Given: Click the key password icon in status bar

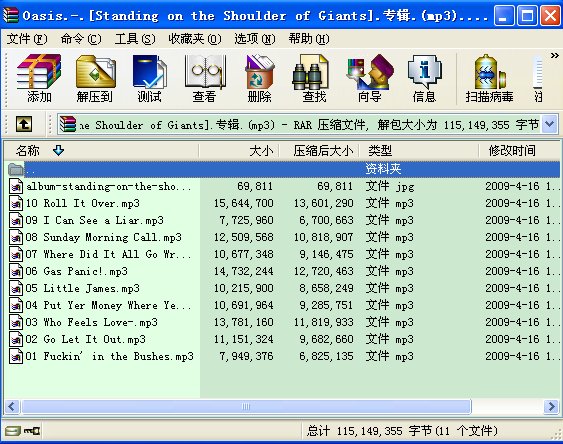Looking at the screenshot, I should (32, 430).
